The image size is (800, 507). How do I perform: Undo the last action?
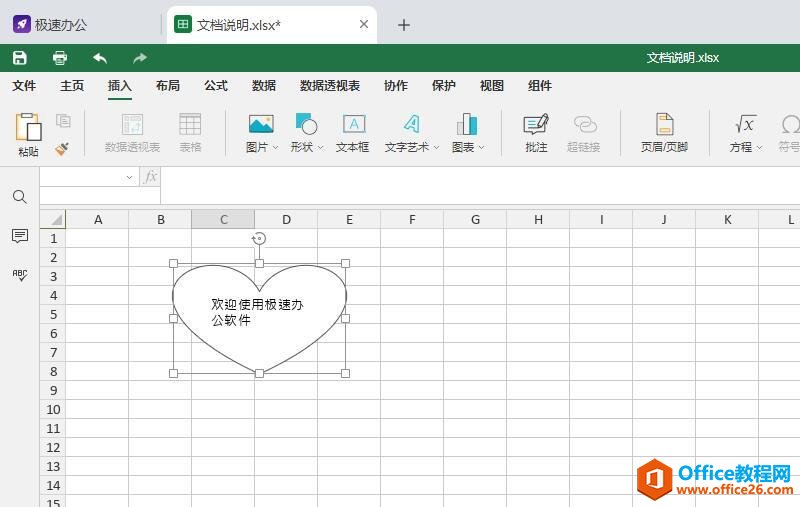(x=100, y=58)
